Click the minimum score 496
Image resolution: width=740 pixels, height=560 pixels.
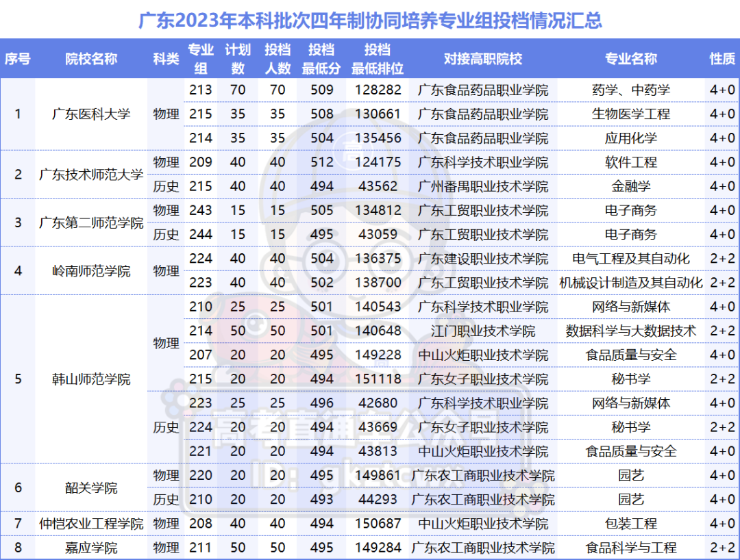click(322, 403)
